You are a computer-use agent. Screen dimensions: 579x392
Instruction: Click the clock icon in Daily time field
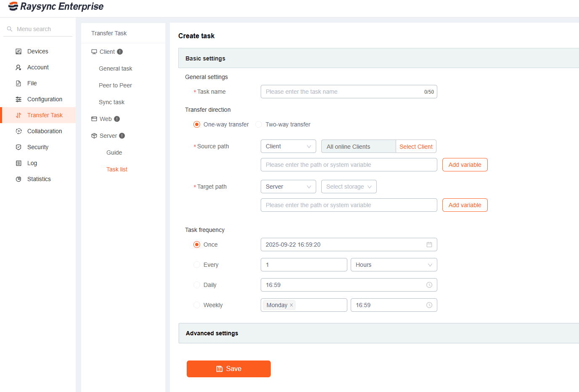[x=429, y=285]
